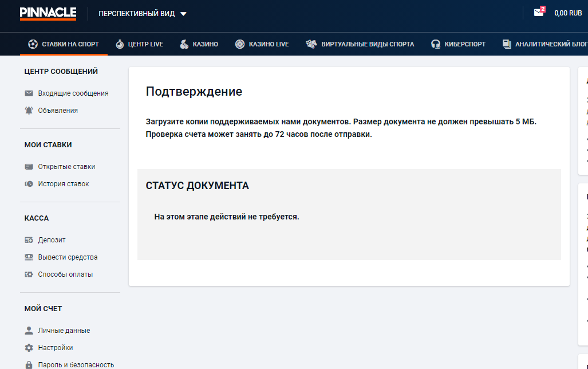Click the virtual sports icon
The image size is (588, 369).
pyautogui.click(x=311, y=44)
